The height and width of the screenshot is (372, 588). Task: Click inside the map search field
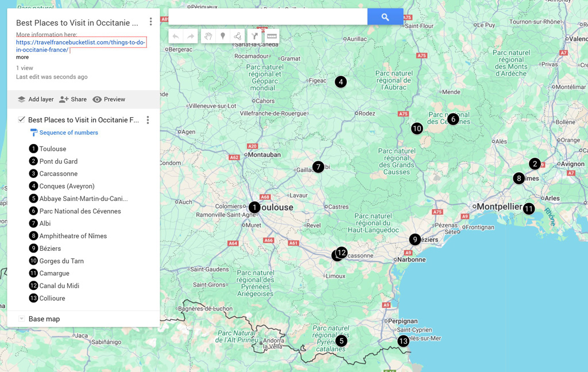[x=268, y=17]
